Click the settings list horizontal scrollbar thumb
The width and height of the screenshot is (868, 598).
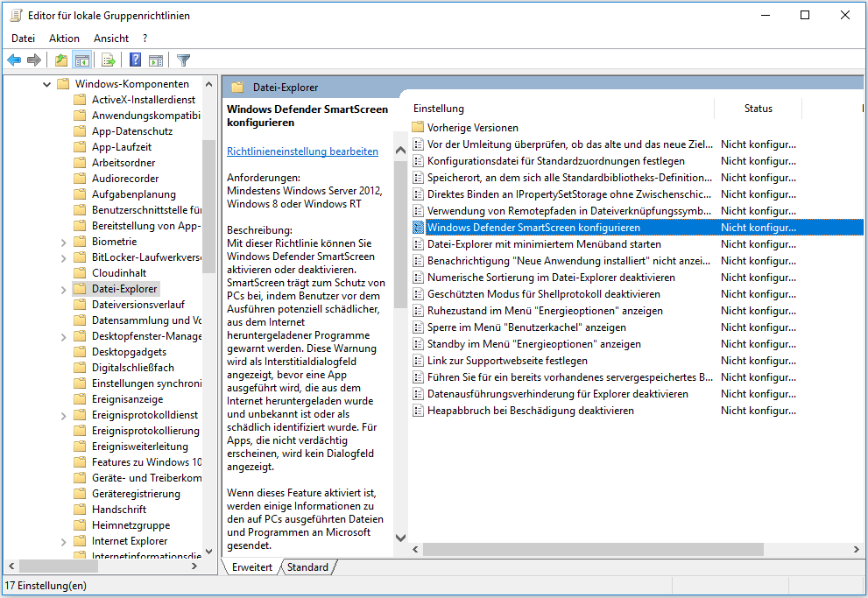593,549
